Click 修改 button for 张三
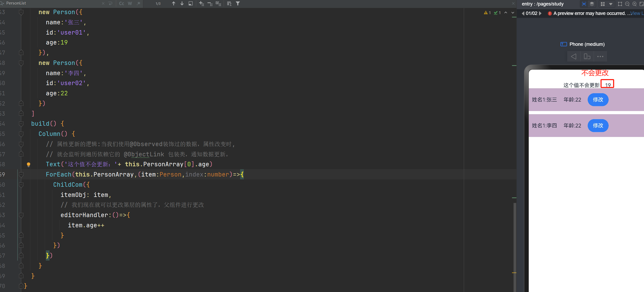Image resolution: width=644 pixels, height=292 pixels. click(x=598, y=100)
